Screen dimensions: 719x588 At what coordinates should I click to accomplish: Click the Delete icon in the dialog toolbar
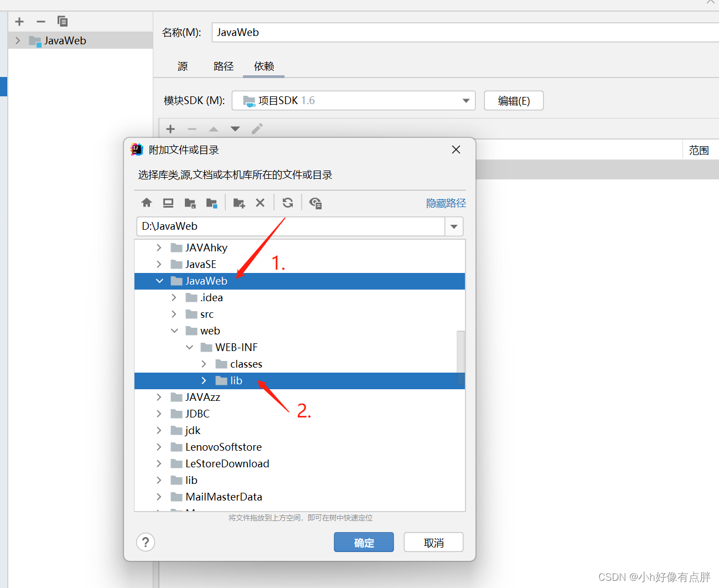click(260, 203)
